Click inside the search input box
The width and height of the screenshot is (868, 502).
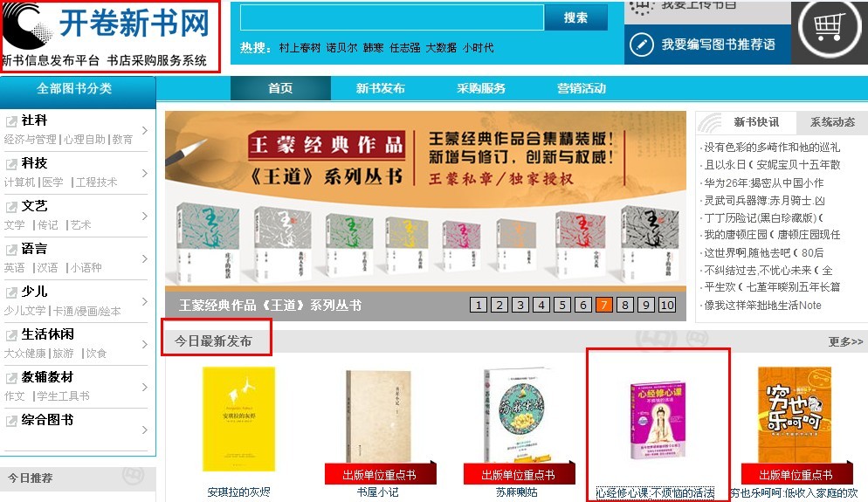[x=392, y=17]
